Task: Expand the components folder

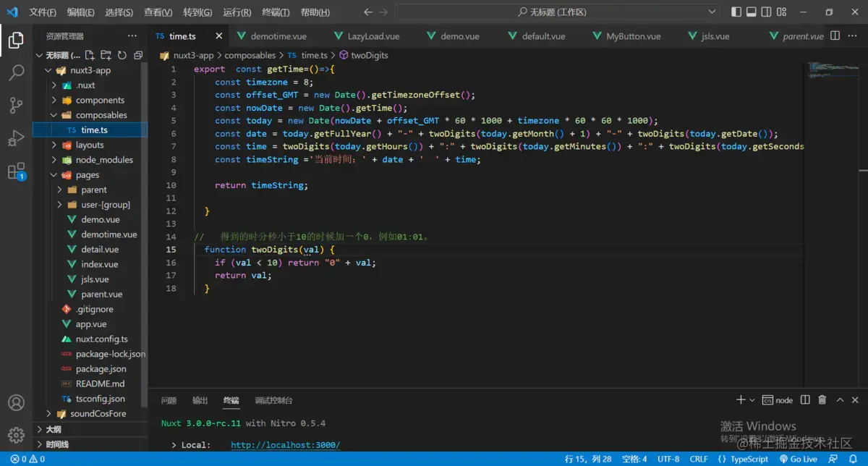Action: point(54,101)
